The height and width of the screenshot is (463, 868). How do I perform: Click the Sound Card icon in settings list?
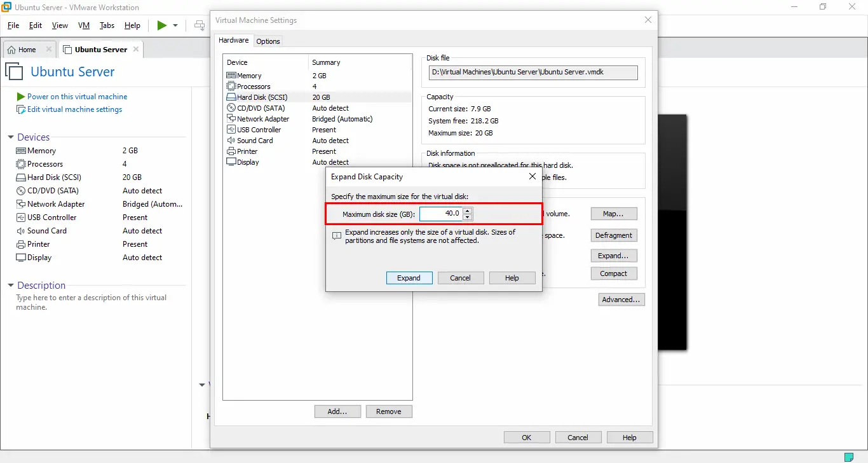pyautogui.click(x=231, y=141)
